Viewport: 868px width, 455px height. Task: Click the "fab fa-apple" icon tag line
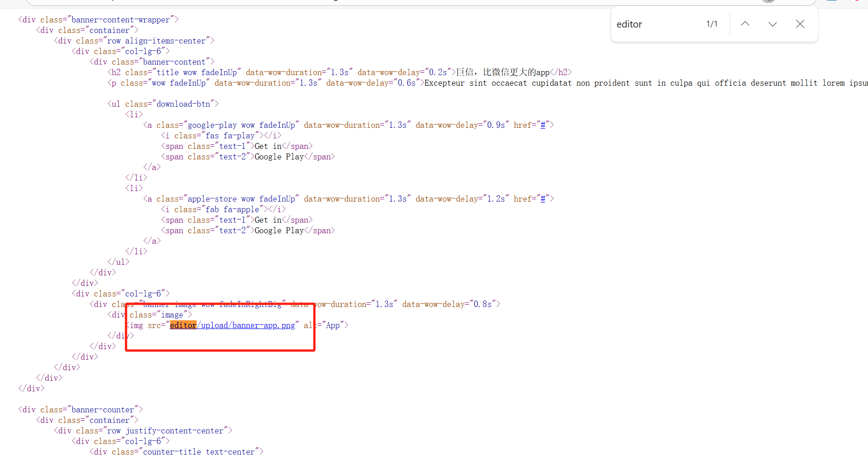pyautogui.click(x=224, y=209)
